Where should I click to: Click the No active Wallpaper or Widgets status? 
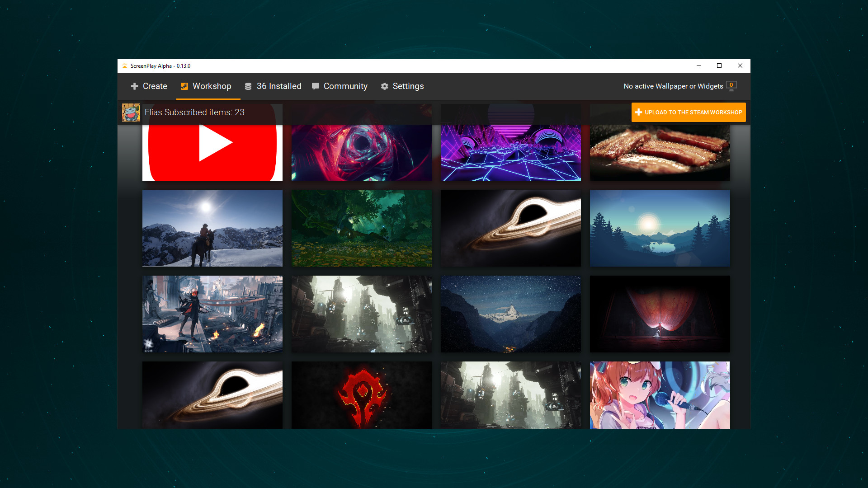(672, 86)
